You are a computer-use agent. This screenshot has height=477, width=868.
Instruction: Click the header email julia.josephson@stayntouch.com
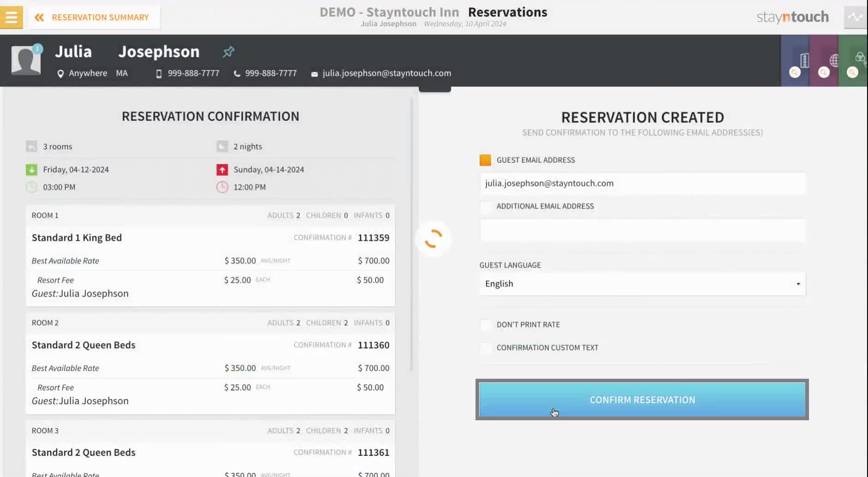pyautogui.click(x=386, y=73)
